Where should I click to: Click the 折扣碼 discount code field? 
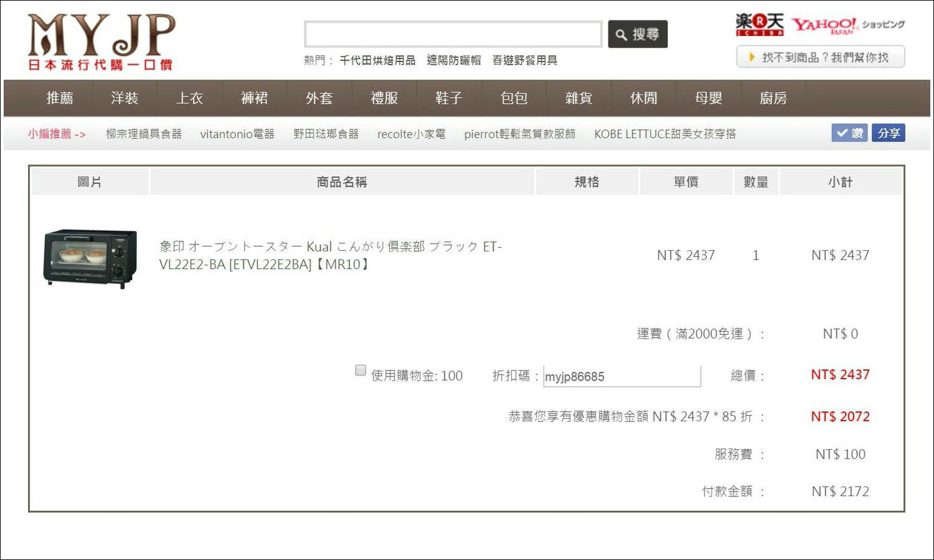(x=622, y=376)
